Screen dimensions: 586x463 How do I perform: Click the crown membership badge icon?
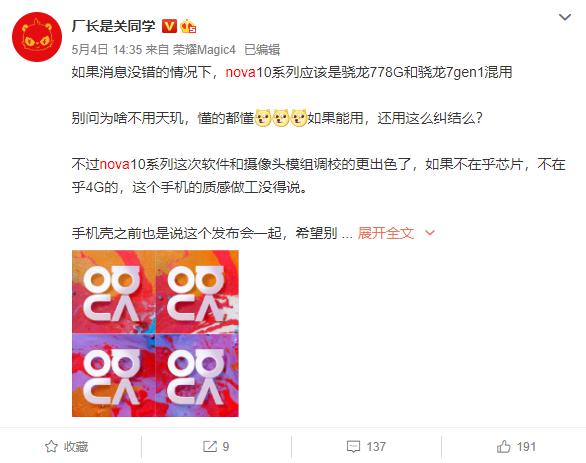(x=188, y=26)
